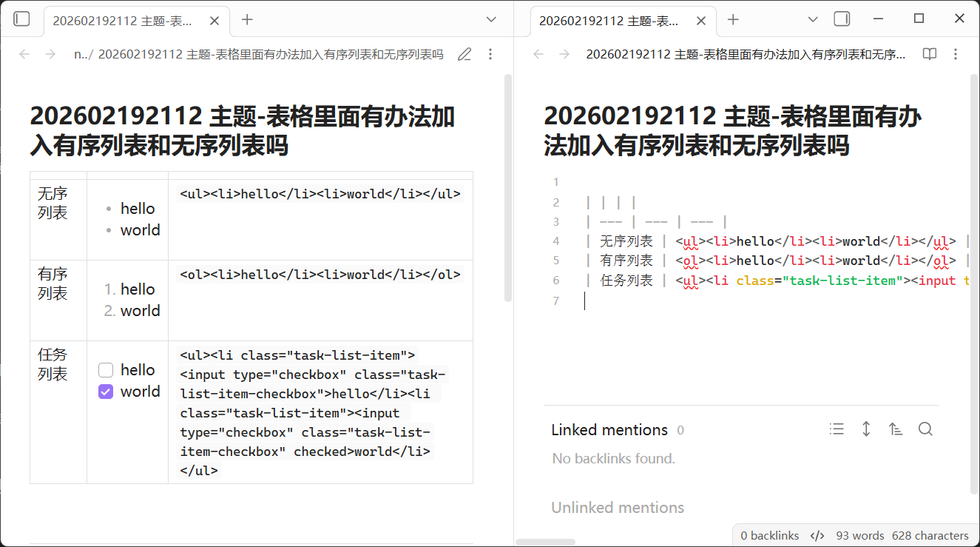The height and width of the screenshot is (547, 980).
Task: Click 0 backlinks in status bar
Action: point(769,535)
